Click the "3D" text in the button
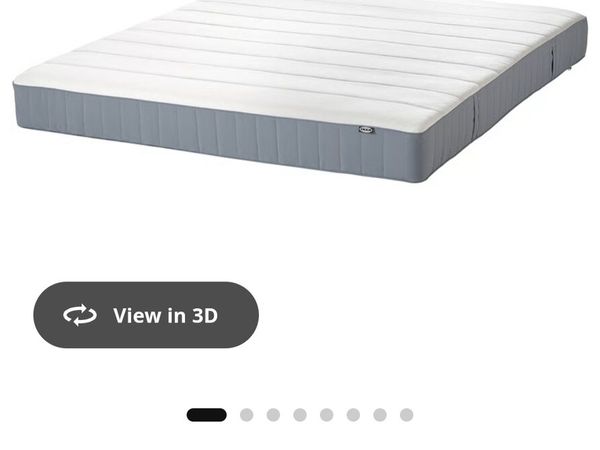The width and height of the screenshot is (600, 450). coord(205,316)
